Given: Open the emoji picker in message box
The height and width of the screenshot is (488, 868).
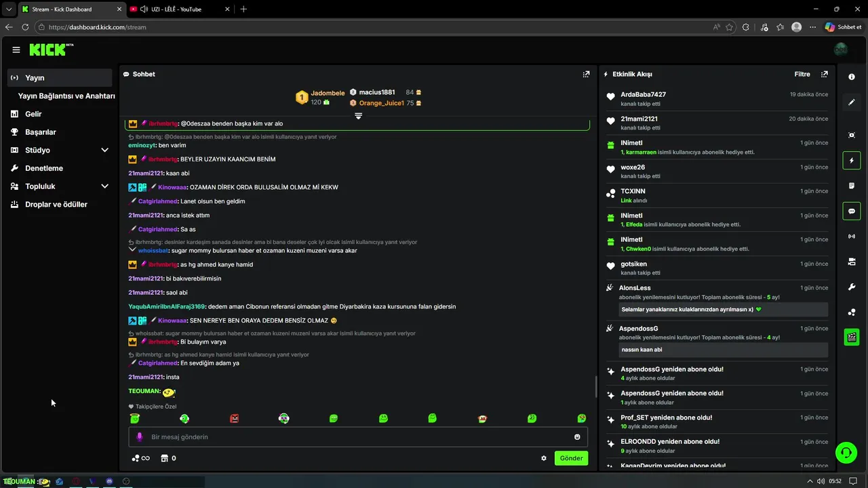Looking at the screenshot, I should (x=578, y=437).
